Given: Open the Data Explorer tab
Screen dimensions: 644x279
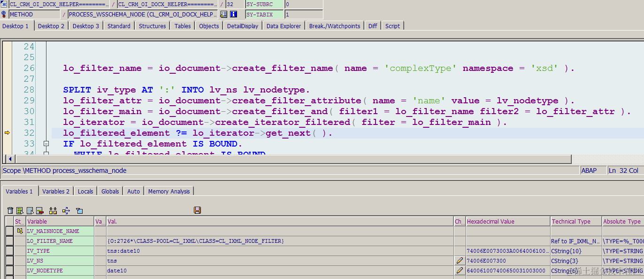Looking at the screenshot, I should 284,26.
